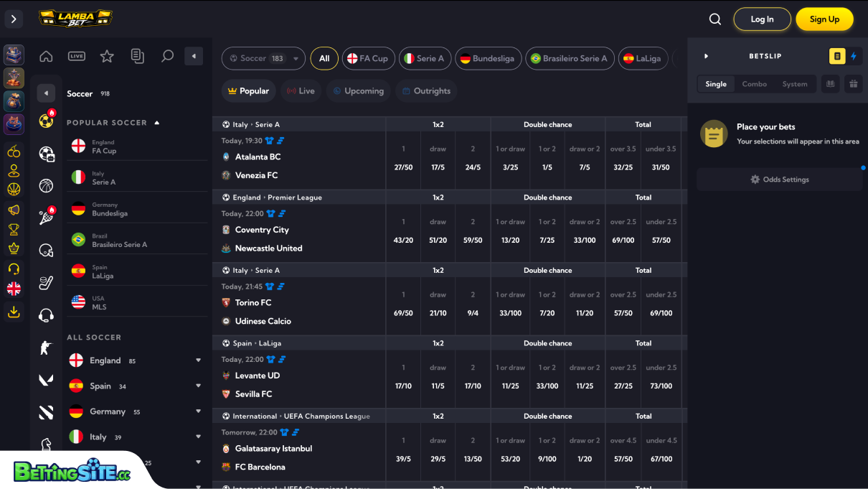Open the Live casino thumbnail at top of left rail
The width and height of the screenshot is (868, 489).
pos(14,55)
